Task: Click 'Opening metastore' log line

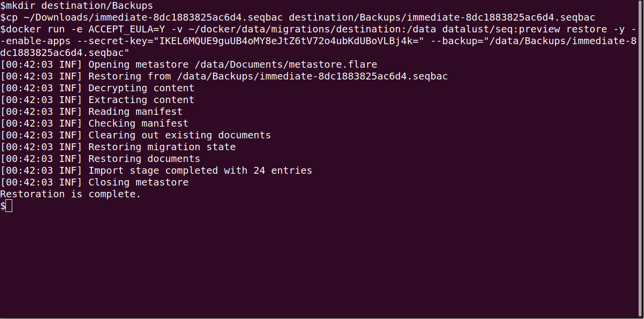Action: tap(189, 65)
